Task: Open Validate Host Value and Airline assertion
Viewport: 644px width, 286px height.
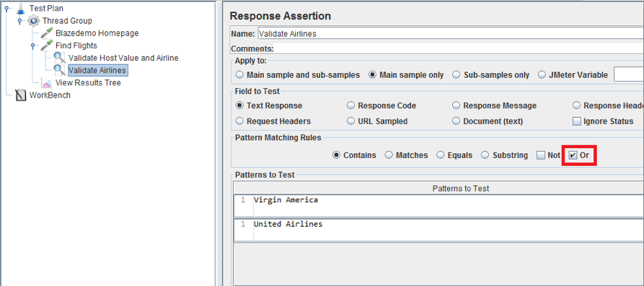Action: point(123,58)
